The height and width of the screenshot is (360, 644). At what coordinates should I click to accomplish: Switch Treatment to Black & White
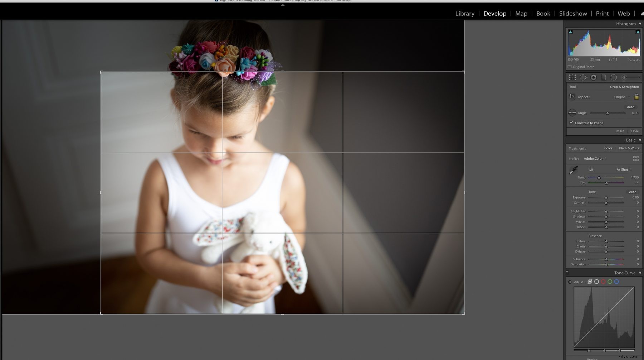tap(629, 148)
